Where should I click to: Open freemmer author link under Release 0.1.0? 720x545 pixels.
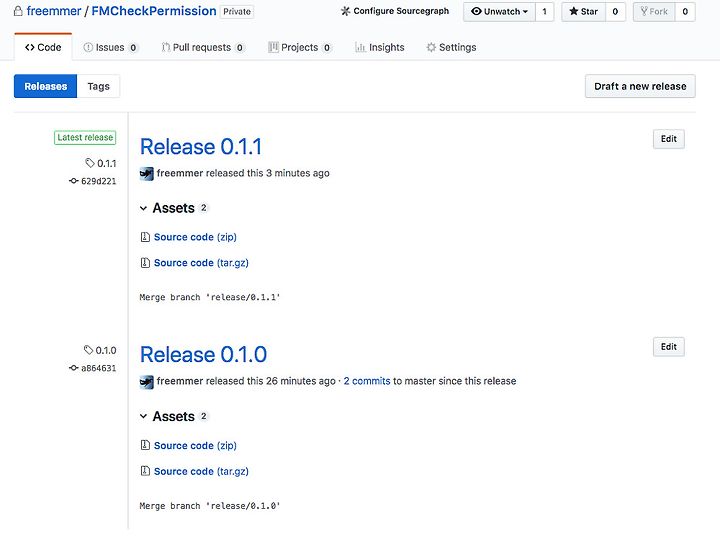[x=180, y=381]
